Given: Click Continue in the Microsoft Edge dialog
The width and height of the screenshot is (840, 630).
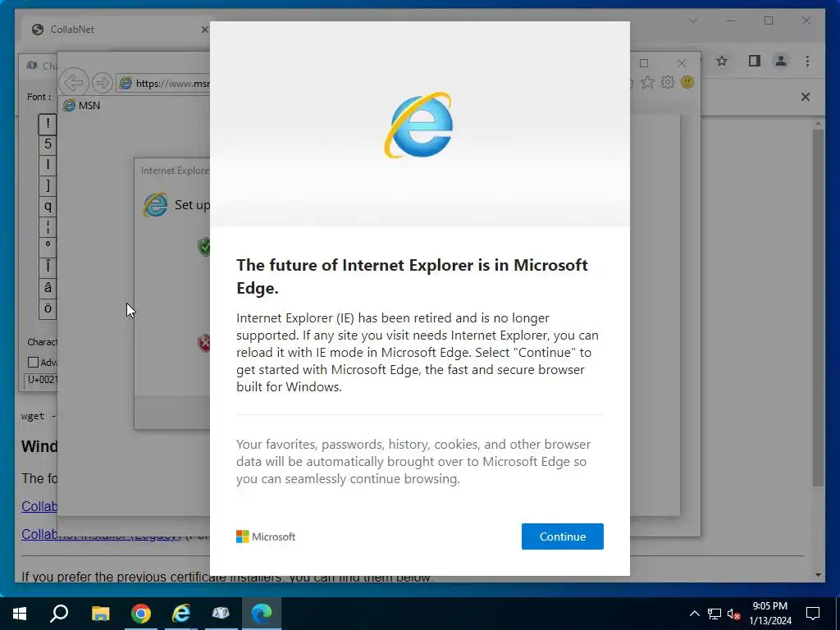Looking at the screenshot, I should tap(563, 536).
